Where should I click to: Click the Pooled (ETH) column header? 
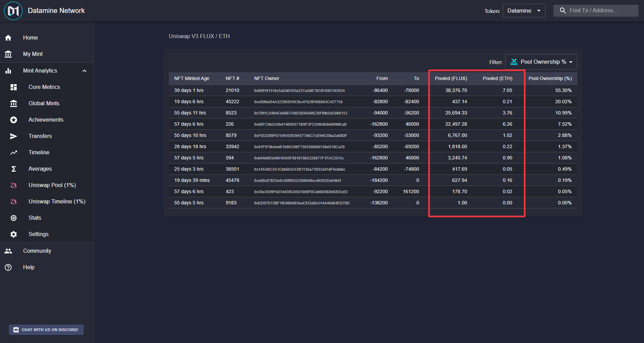click(x=497, y=79)
